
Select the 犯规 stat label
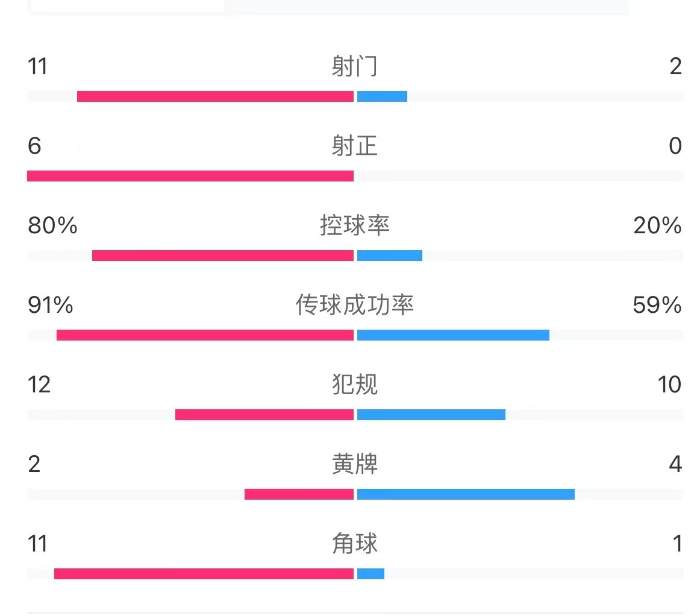pos(354,385)
